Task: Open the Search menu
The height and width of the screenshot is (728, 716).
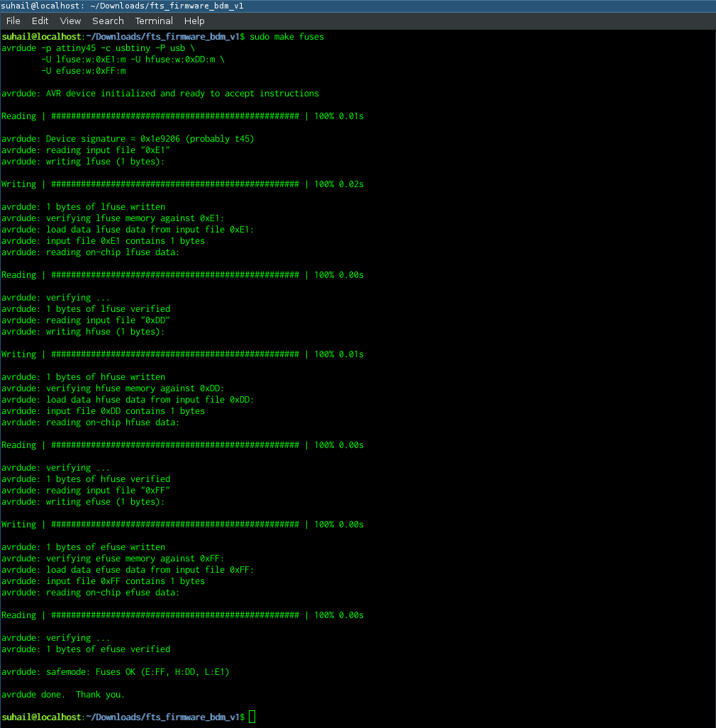Action: tap(108, 21)
